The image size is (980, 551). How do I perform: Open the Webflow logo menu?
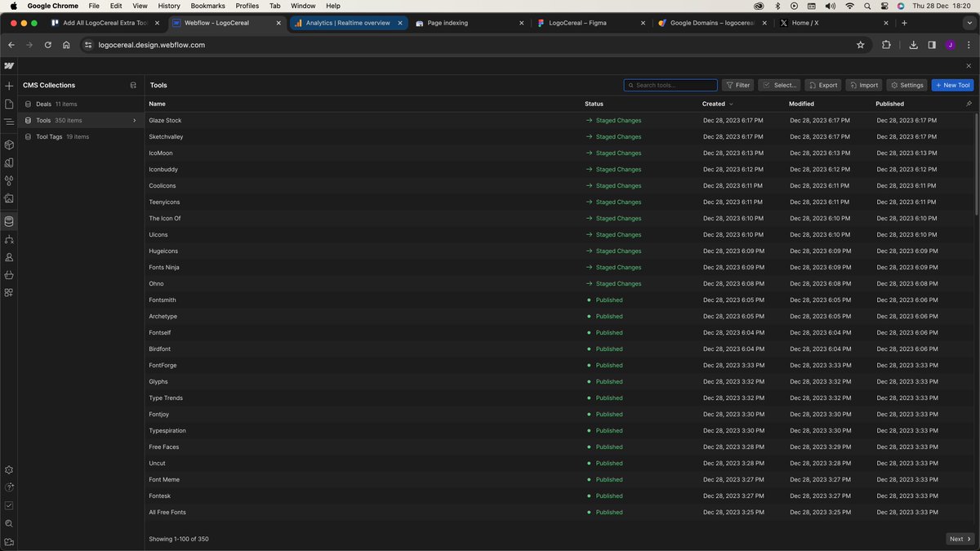[9, 65]
